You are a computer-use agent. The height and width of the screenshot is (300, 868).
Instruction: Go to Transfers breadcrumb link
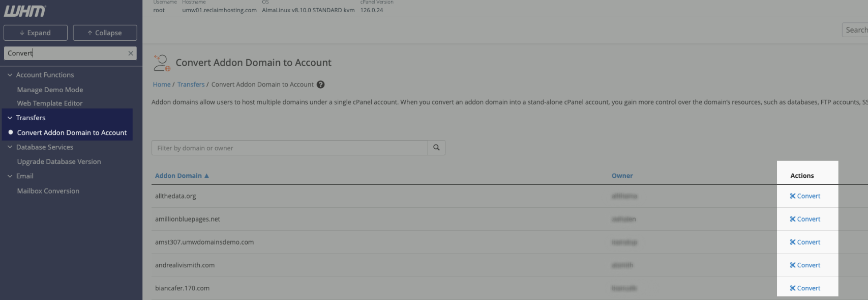tap(191, 85)
